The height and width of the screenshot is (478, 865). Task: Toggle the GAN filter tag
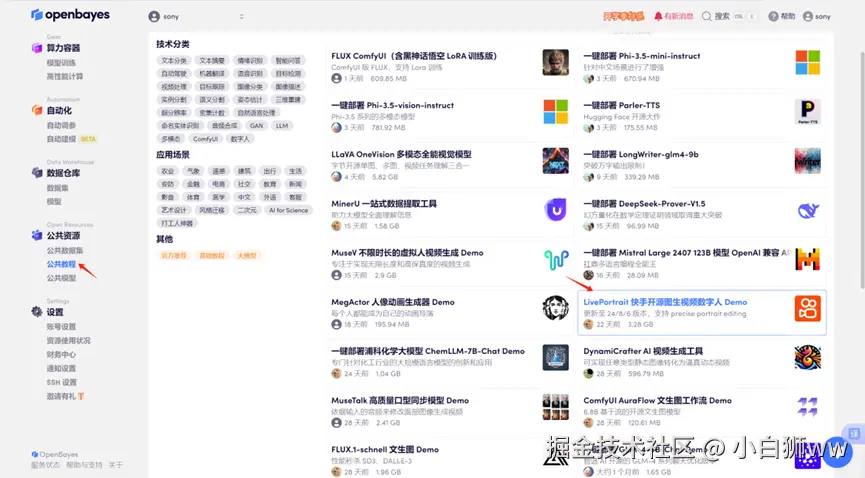257,126
